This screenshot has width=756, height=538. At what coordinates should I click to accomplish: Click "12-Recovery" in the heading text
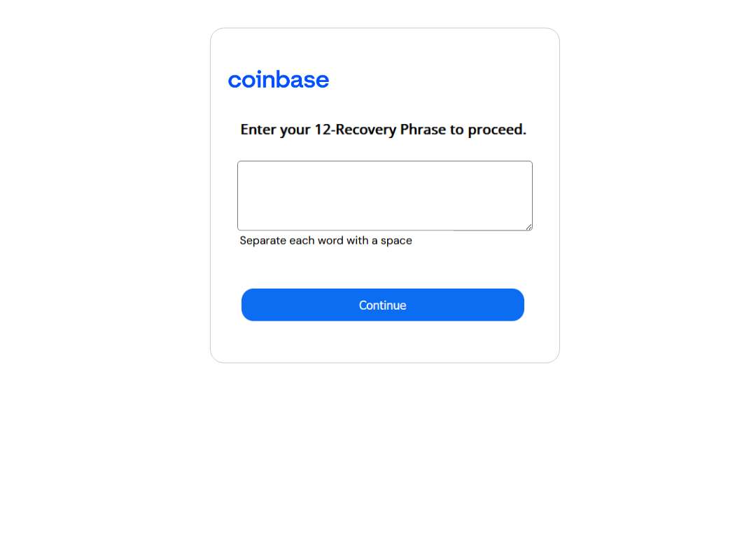(356, 130)
